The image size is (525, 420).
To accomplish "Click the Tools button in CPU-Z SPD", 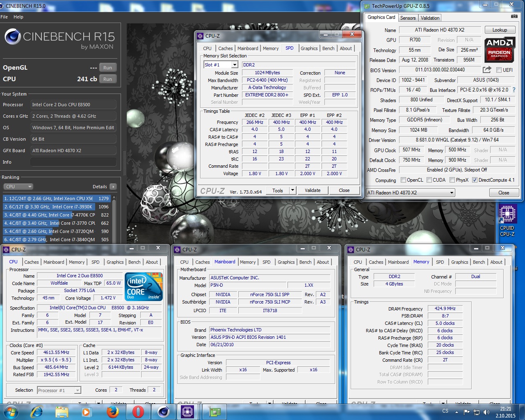I will pyautogui.click(x=278, y=190).
